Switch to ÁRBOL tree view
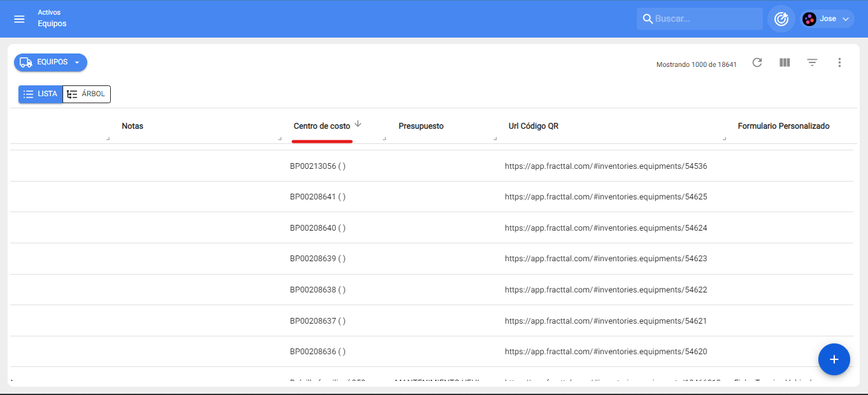 (87, 94)
